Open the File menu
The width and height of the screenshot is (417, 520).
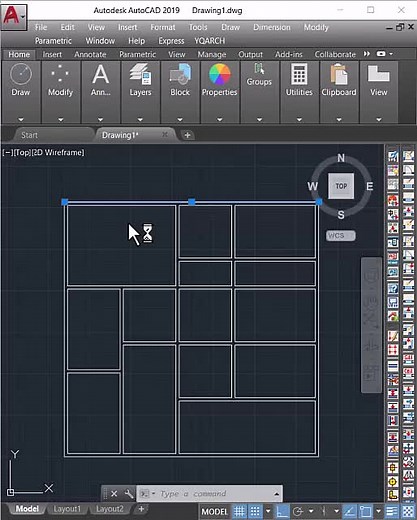pos(41,27)
